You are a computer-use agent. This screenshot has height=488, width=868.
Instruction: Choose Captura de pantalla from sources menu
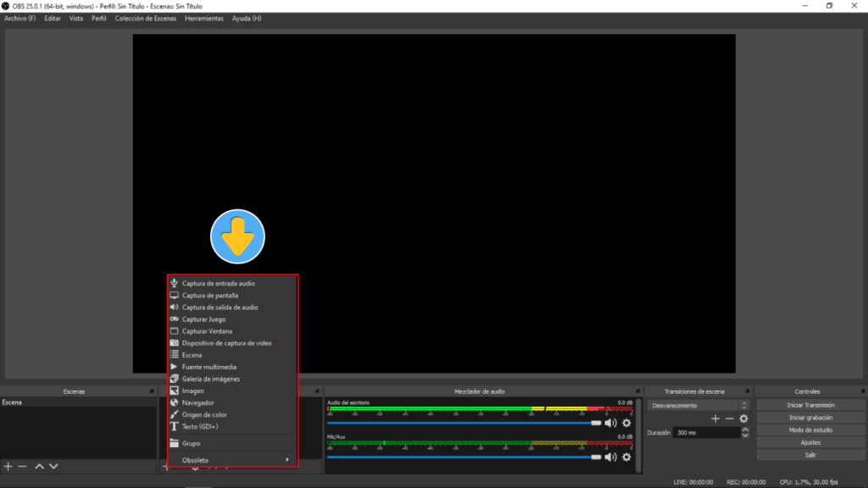(x=209, y=296)
